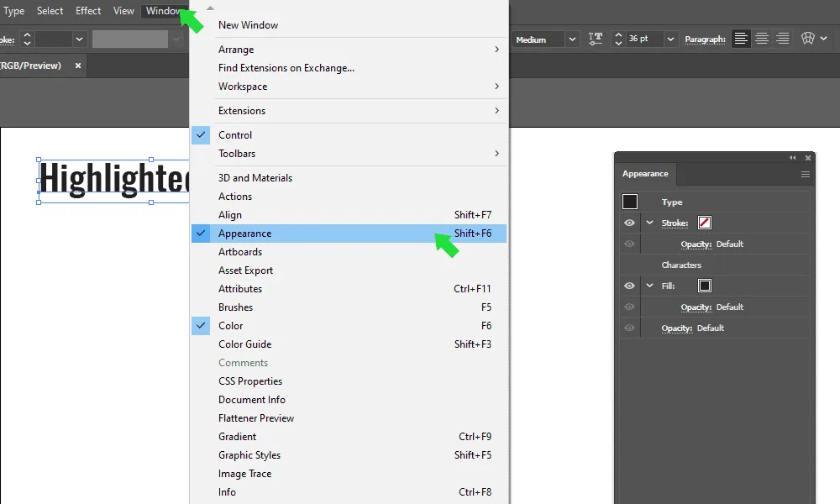Collapse the Appearance panel with double arrows
Screen dimensions: 840x504
pyautogui.click(x=793, y=157)
